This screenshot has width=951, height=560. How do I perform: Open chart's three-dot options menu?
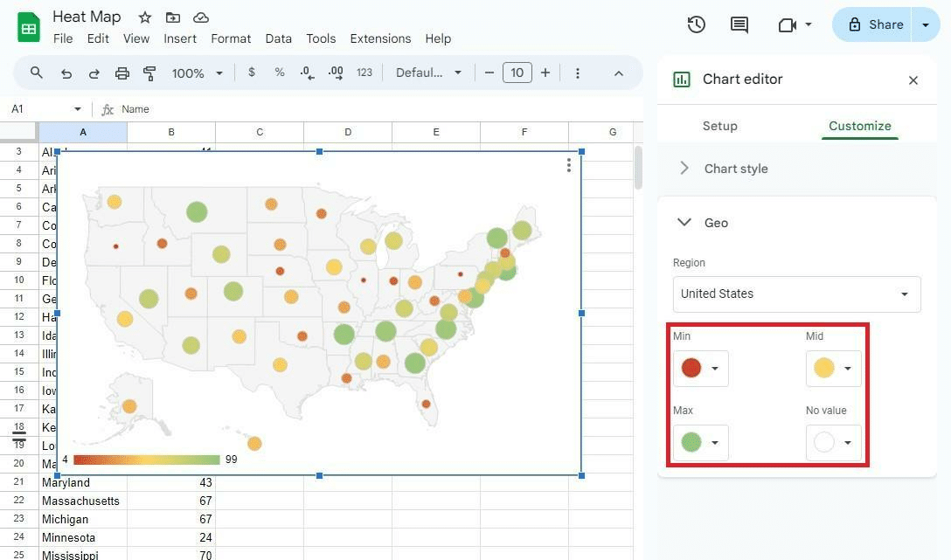(568, 165)
